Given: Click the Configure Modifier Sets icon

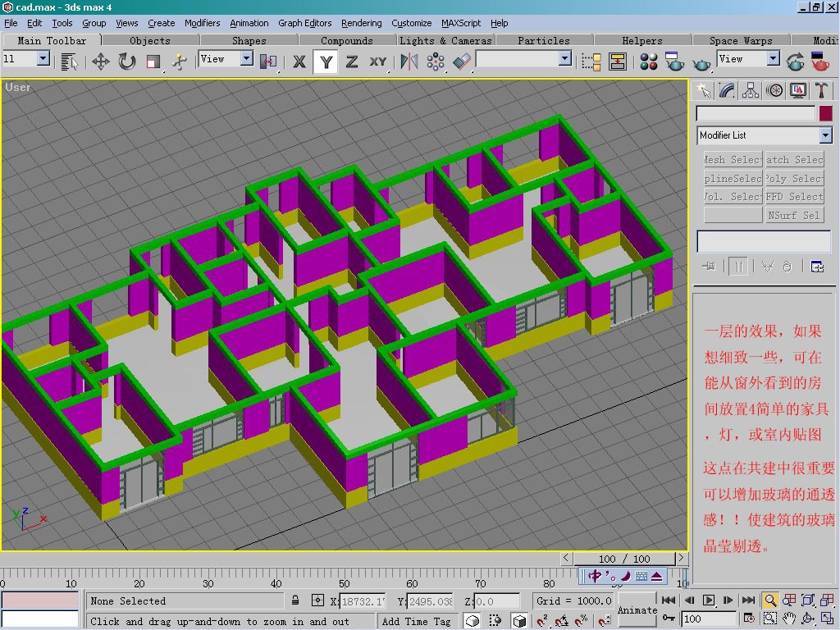Looking at the screenshot, I should coord(817,267).
